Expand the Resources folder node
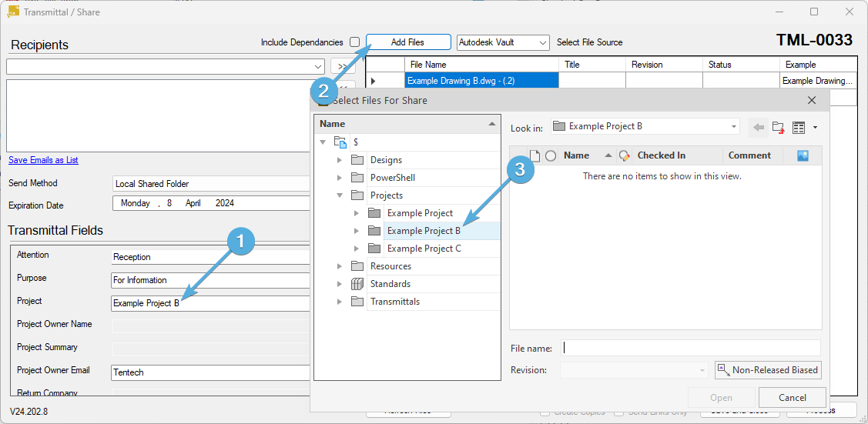This screenshot has height=424, width=868. (340, 266)
